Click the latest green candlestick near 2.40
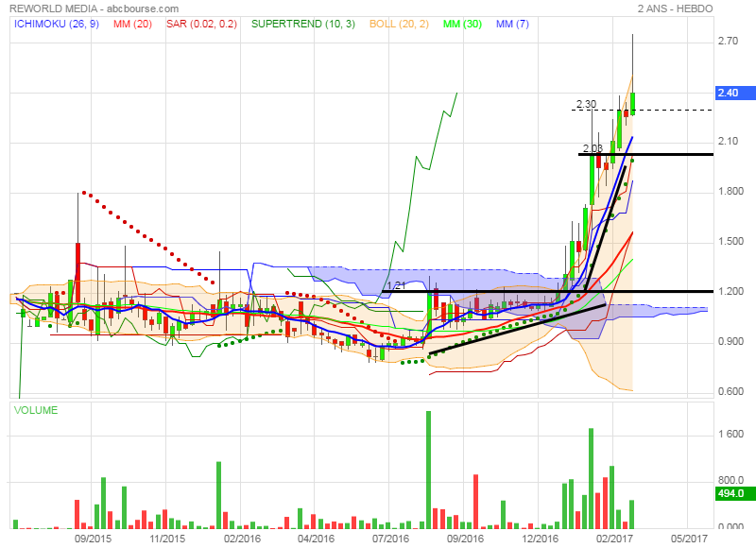Image resolution: width=756 pixels, height=548 pixels. 632,104
